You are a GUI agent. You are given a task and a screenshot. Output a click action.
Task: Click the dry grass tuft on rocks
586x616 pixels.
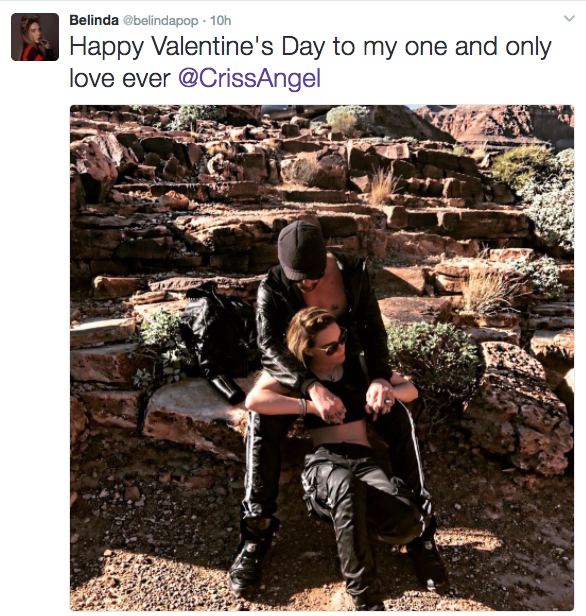pos(382,185)
